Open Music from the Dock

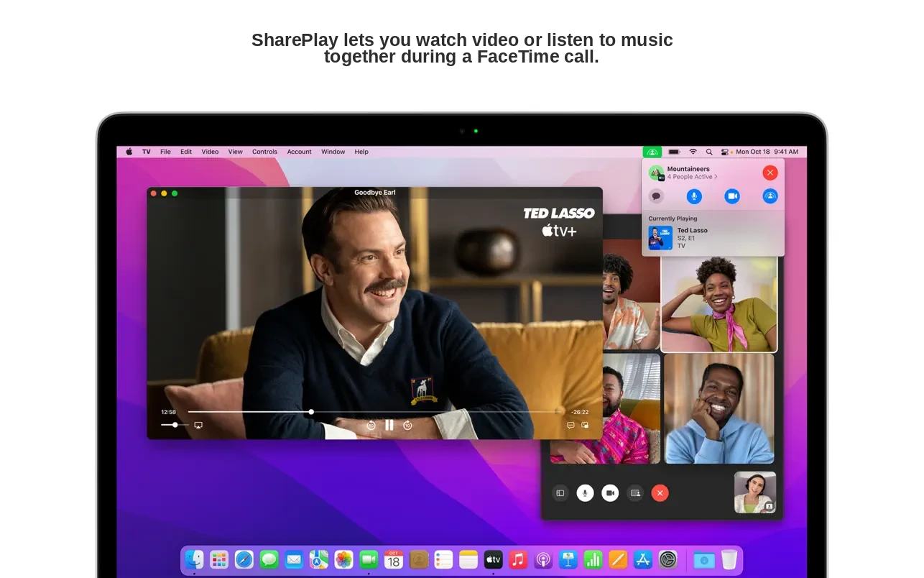pyautogui.click(x=518, y=559)
